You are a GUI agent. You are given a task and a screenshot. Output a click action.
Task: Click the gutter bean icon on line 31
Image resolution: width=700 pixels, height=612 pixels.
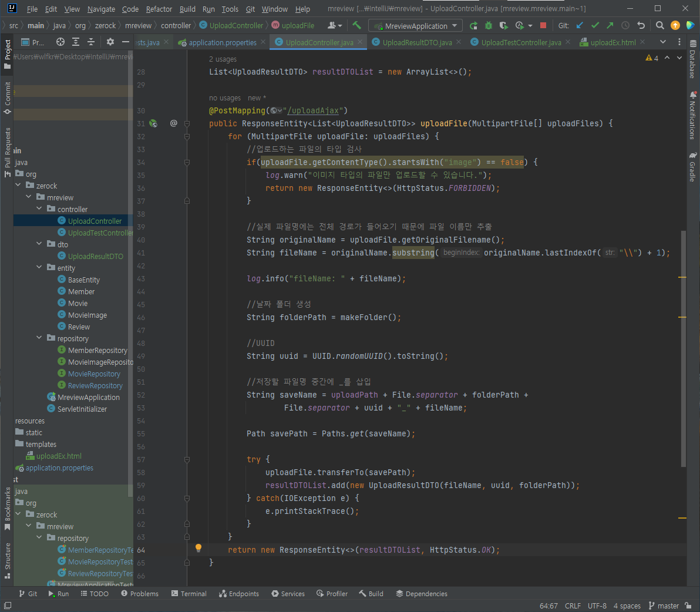(153, 124)
